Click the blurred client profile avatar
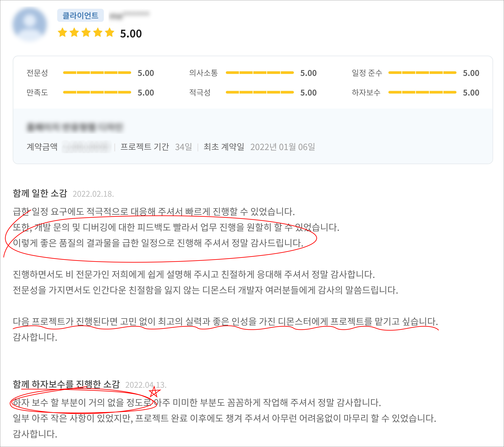The image size is (504, 447). click(30, 25)
